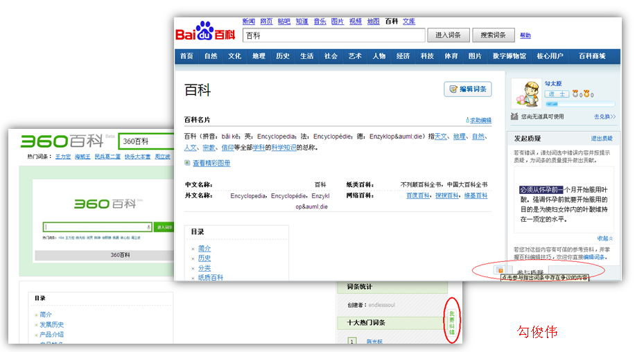The height and width of the screenshot is (352, 644).
Task: Click the 求助编辑 link
Action: (479, 121)
